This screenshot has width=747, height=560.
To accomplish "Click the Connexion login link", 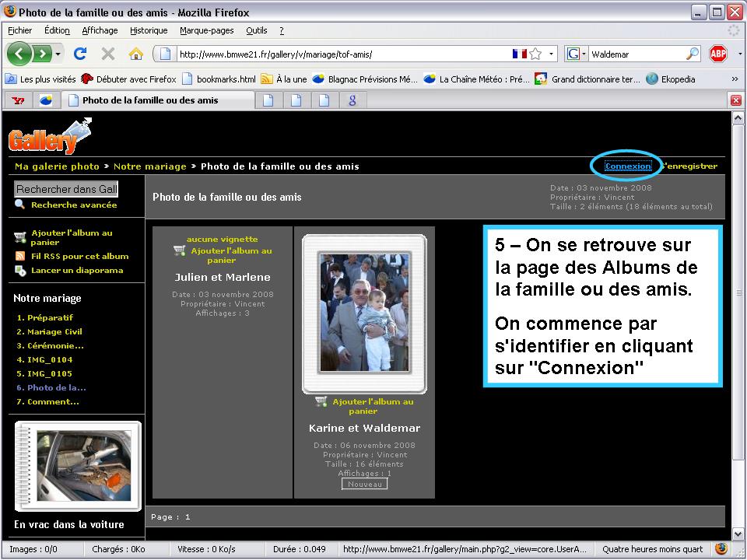I will point(627,166).
